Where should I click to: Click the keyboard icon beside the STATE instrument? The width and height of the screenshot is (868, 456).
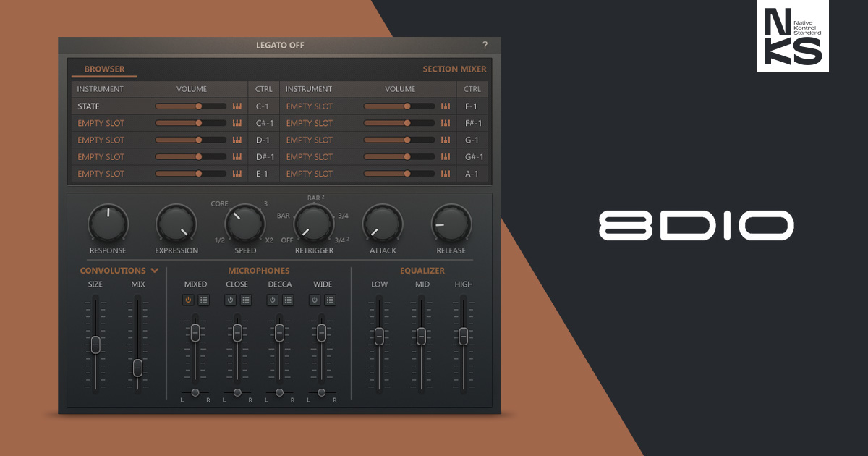(237, 106)
